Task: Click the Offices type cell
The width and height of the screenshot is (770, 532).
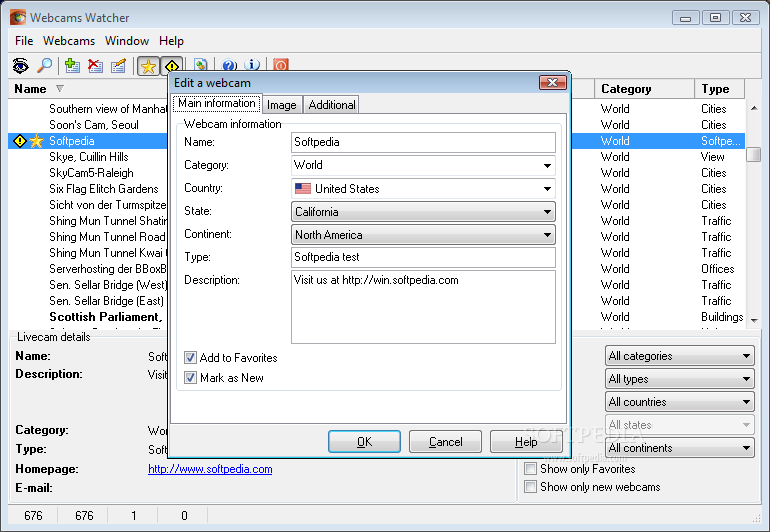Action: 717,269
